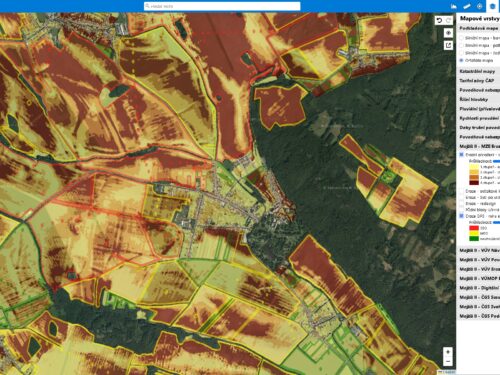500x375 pixels.
Task: Uncheck the Eroze DPB layer checkbox
Action: click(x=462, y=216)
